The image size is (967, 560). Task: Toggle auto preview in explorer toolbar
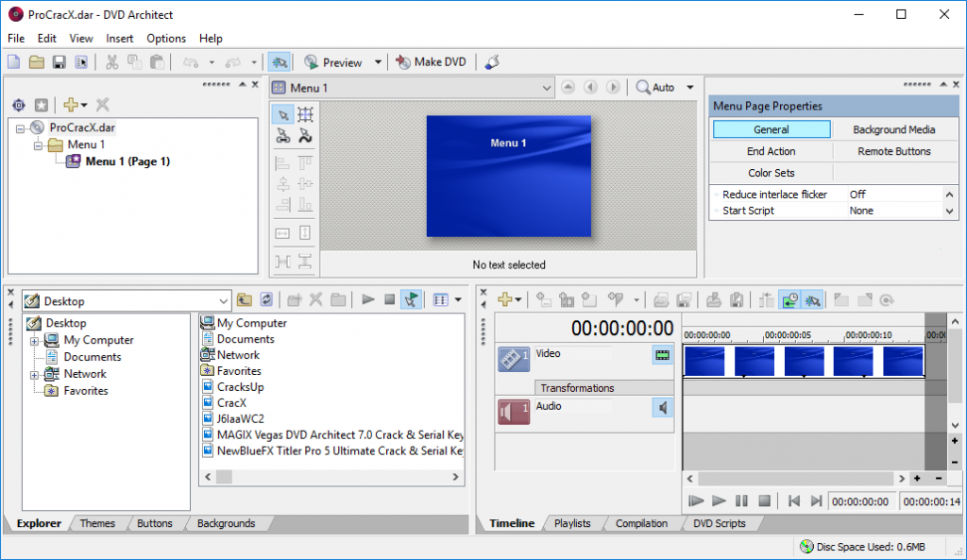click(x=411, y=299)
